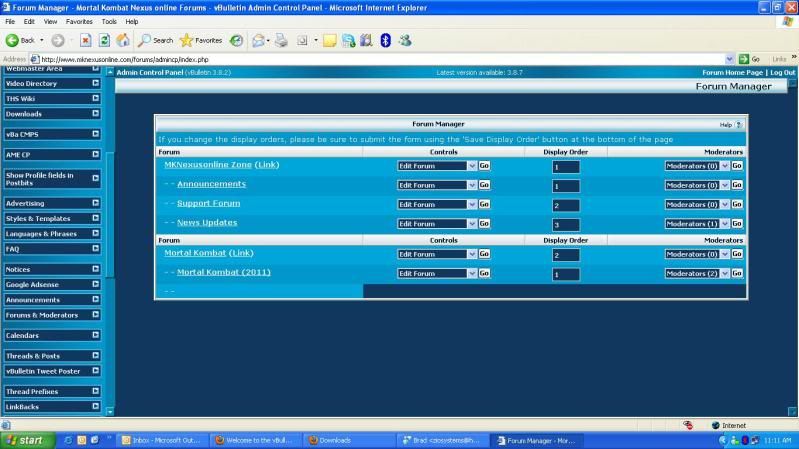799x449 pixels.
Task: Open the MKNexusonline Zone forum link
Action: click(208, 165)
